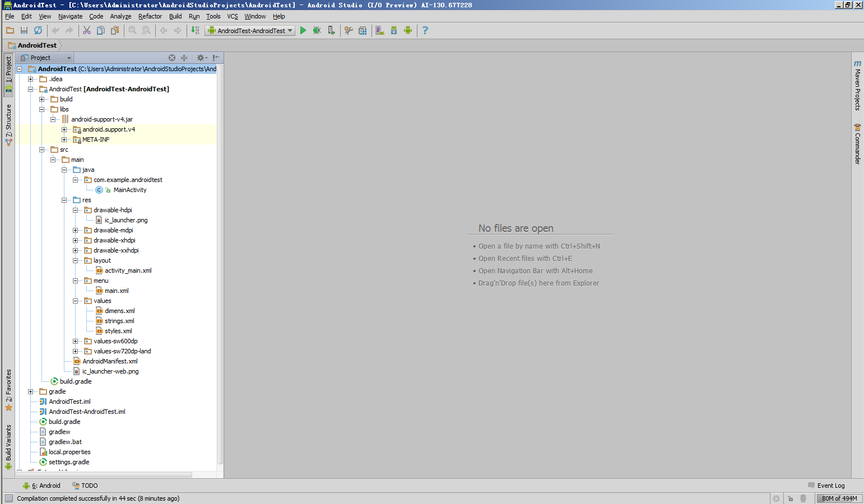This screenshot has width=864, height=504.
Task: Expand the META-INF node
Action: point(64,139)
